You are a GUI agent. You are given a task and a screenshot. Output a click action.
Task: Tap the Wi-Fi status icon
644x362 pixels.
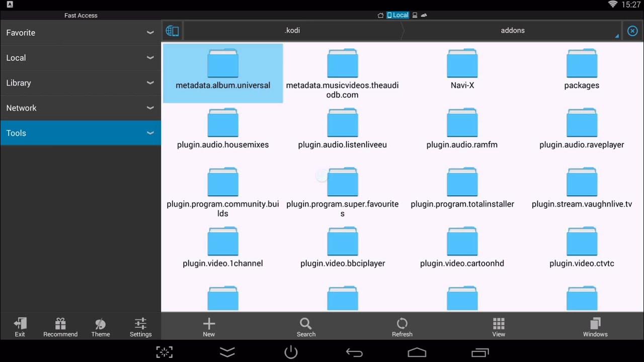613,5
